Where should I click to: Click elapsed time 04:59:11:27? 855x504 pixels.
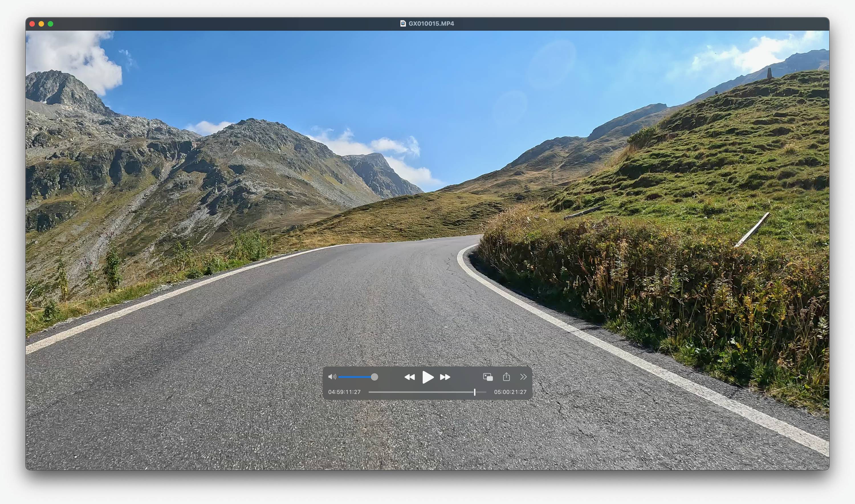(344, 392)
